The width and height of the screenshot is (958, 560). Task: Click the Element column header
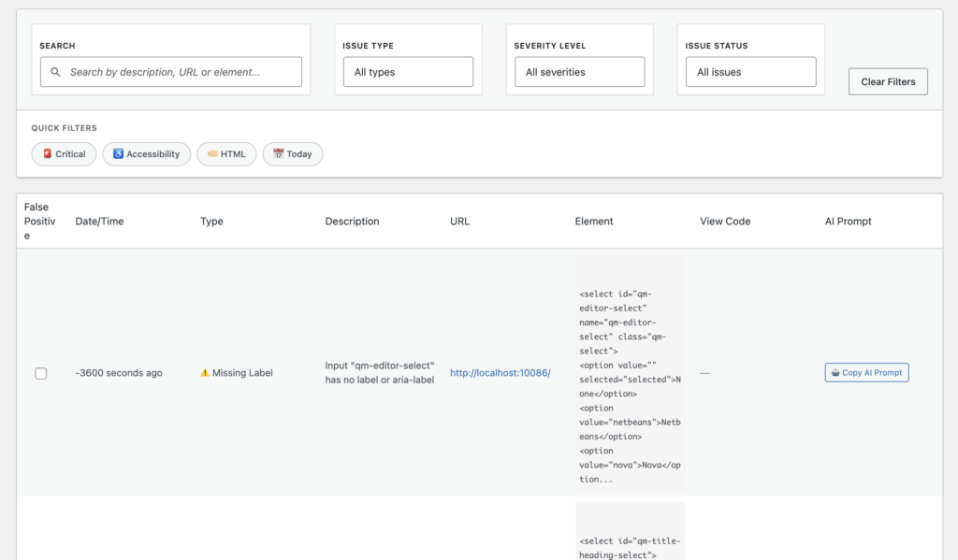(x=594, y=222)
